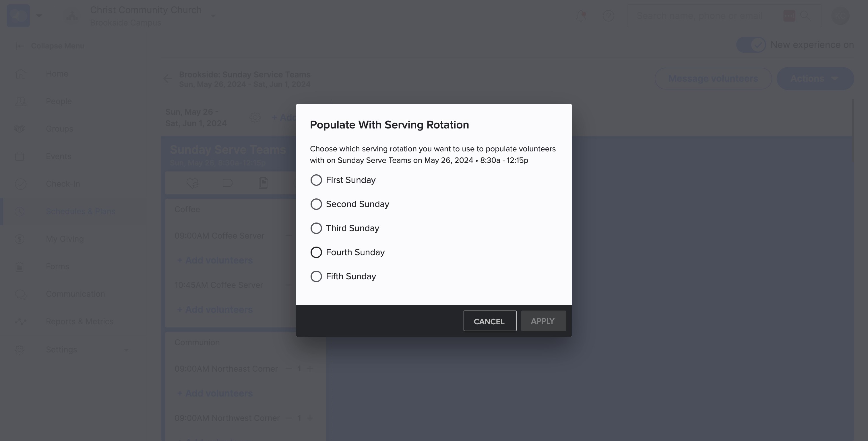868x441 pixels.
Task: Choose the Fifth Sunday option
Action: tap(343, 276)
